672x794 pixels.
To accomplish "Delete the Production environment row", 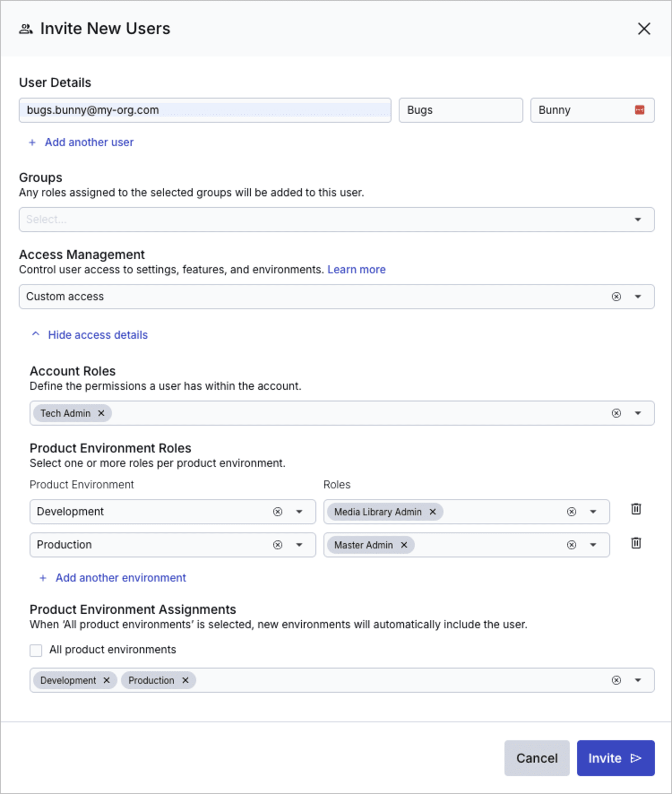I will coord(636,543).
